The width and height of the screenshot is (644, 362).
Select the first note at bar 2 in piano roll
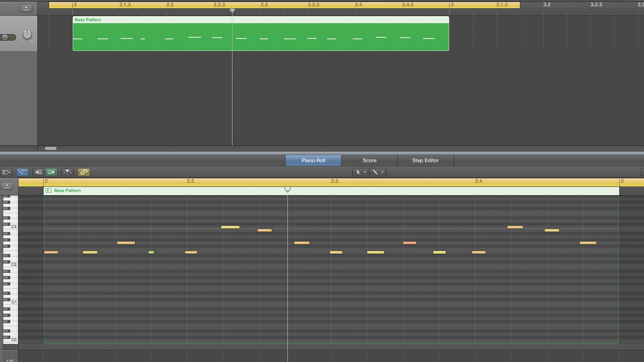tap(51, 252)
